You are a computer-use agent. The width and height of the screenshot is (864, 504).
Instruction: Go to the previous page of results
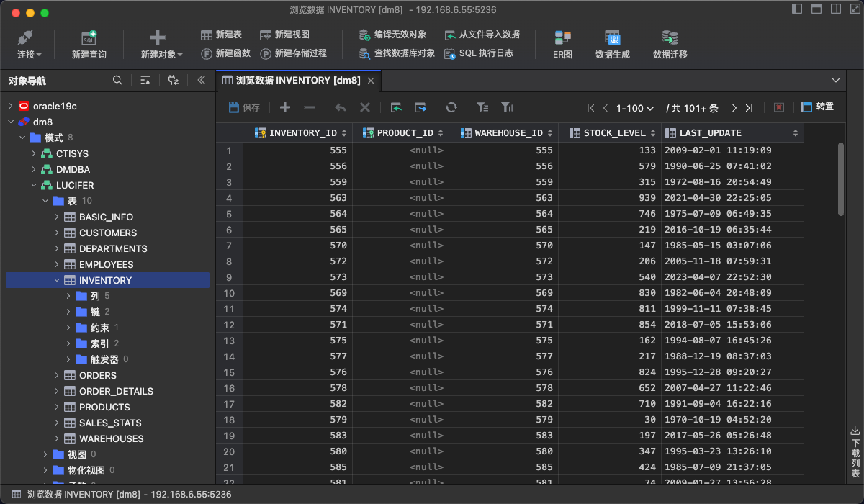coord(606,108)
